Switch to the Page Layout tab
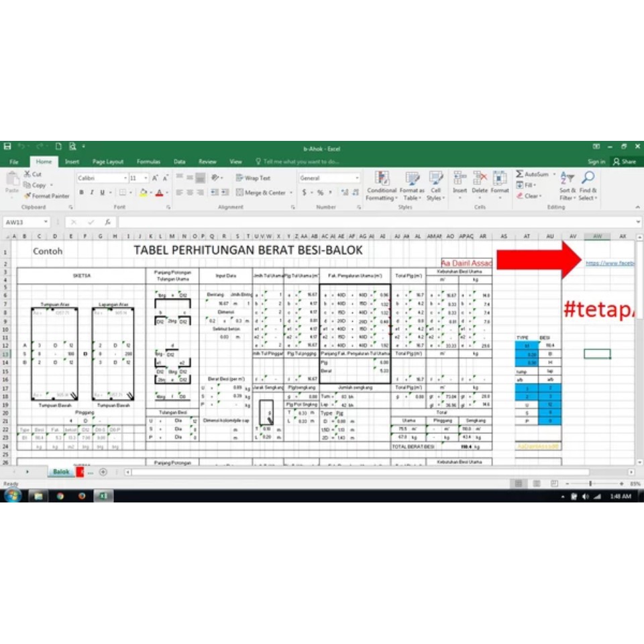The image size is (644, 644). pos(107,162)
